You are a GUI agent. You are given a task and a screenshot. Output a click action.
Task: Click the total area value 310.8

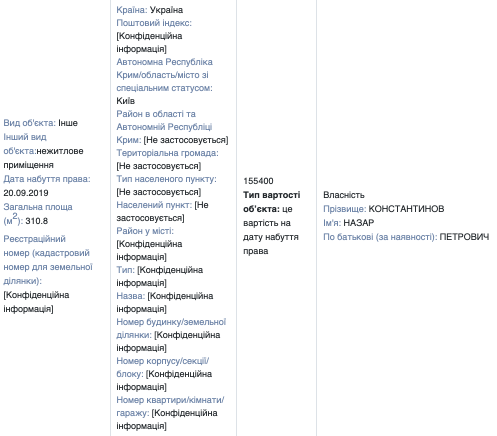pos(37,221)
